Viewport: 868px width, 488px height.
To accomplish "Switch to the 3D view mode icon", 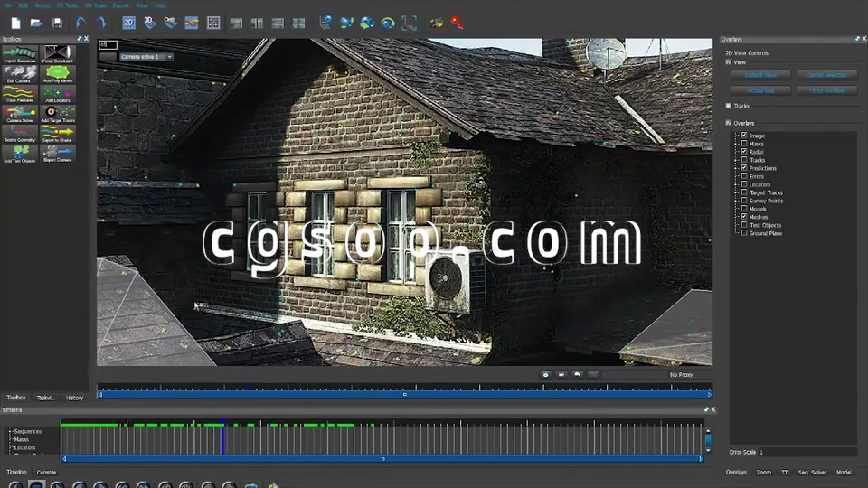I will pyautogui.click(x=149, y=23).
